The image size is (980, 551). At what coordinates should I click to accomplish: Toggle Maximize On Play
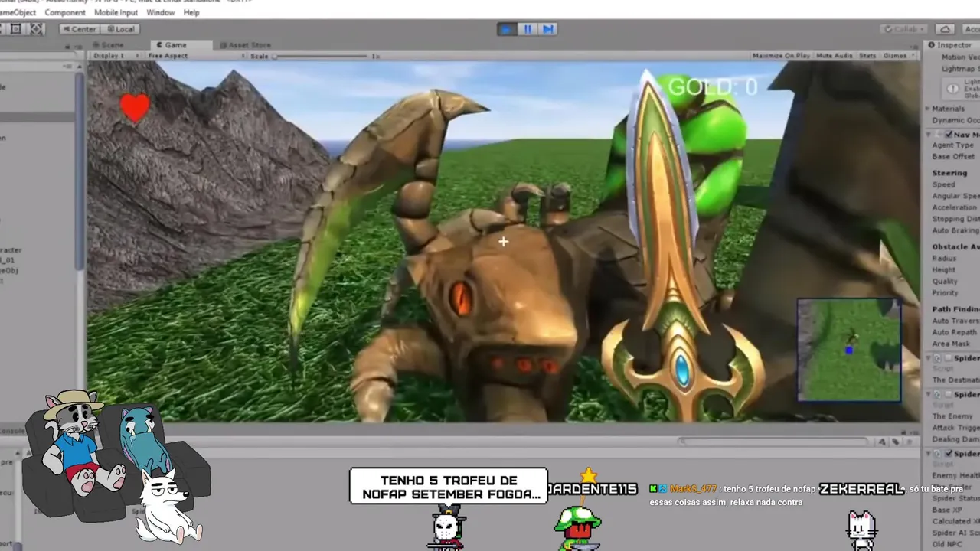(781, 56)
